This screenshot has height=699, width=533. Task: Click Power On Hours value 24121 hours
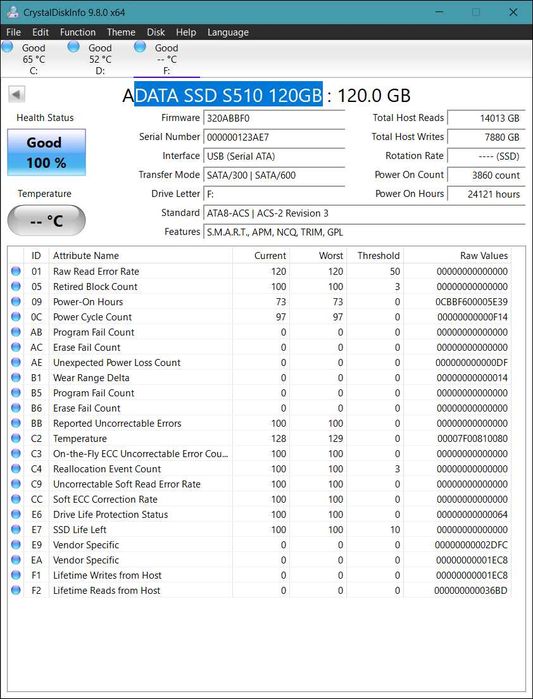pyautogui.click(x=486, y=194)
